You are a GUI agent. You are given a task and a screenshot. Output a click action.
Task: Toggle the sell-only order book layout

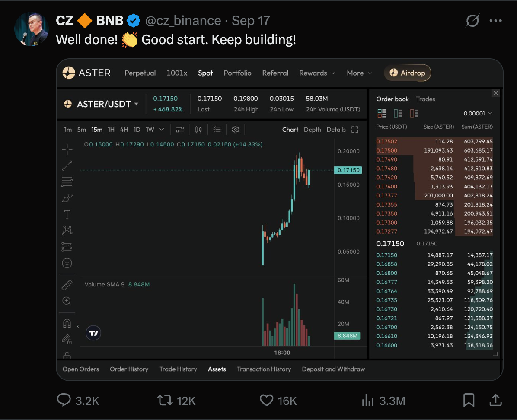(x=414, y=113)
